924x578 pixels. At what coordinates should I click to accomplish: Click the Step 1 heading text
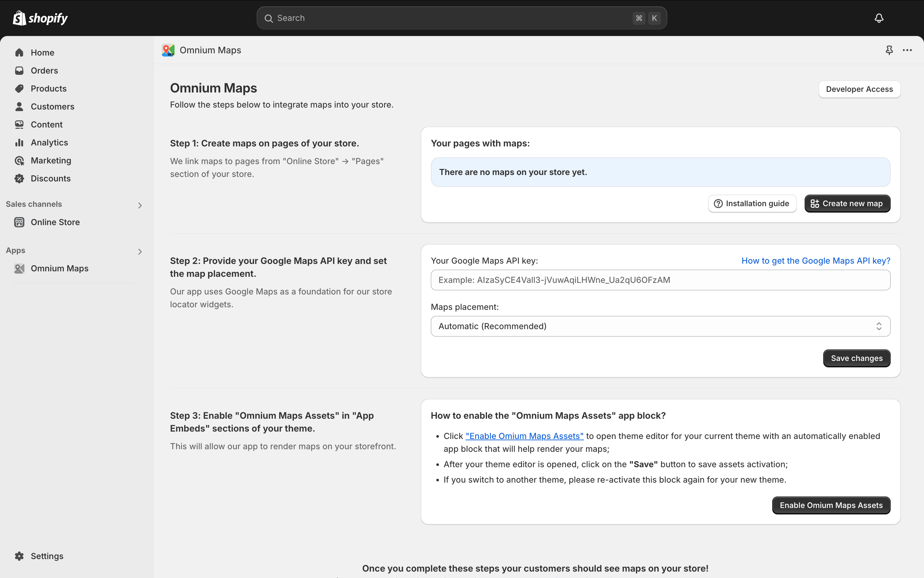pyautogui.click(x=264, y=143)
